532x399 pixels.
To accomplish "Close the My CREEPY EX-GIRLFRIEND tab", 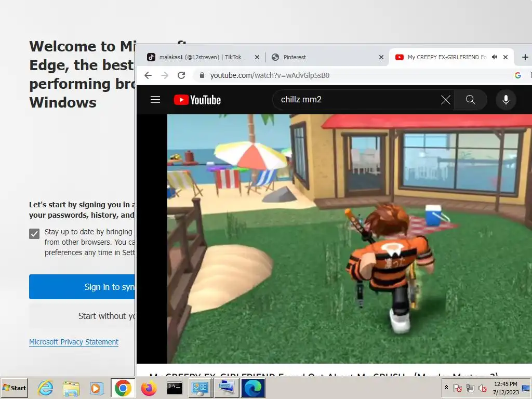I will pos(506,57).
